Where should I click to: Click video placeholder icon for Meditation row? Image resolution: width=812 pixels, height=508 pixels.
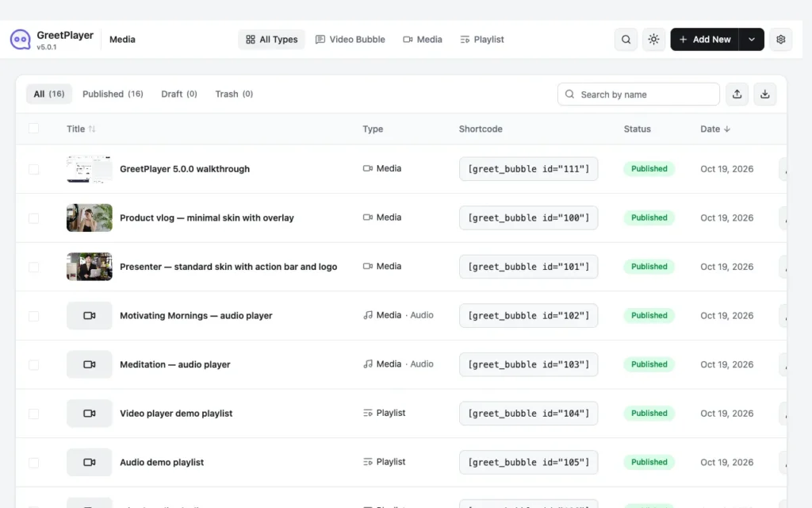pos(89,364)
